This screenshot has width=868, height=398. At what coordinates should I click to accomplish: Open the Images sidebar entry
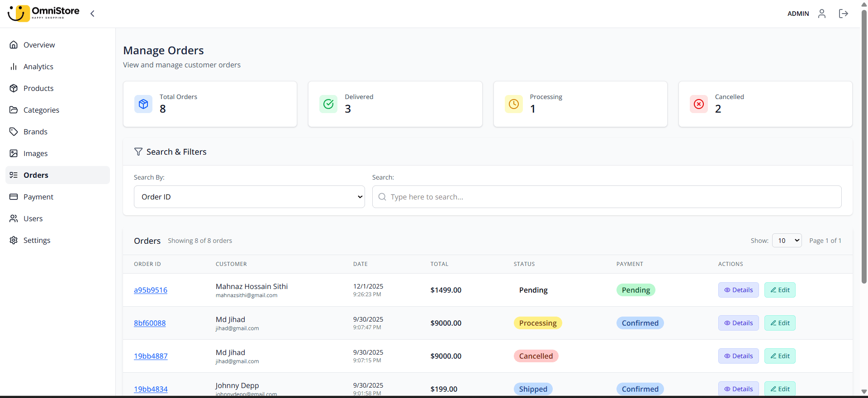(57, 153)
